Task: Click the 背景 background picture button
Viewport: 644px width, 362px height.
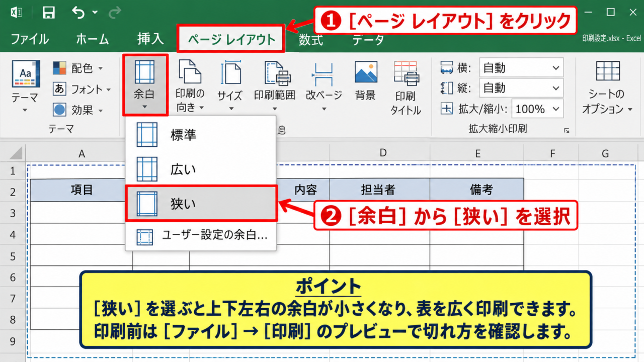Action: pos(366,81)
